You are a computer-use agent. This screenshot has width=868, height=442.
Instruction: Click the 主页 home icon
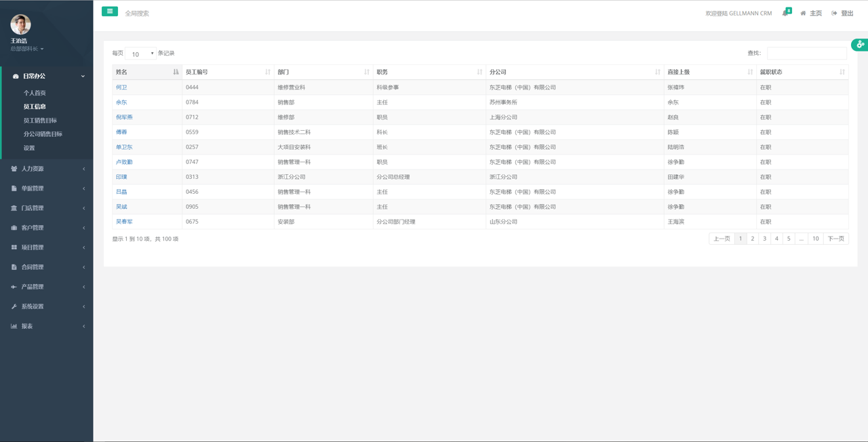point(804,14)
